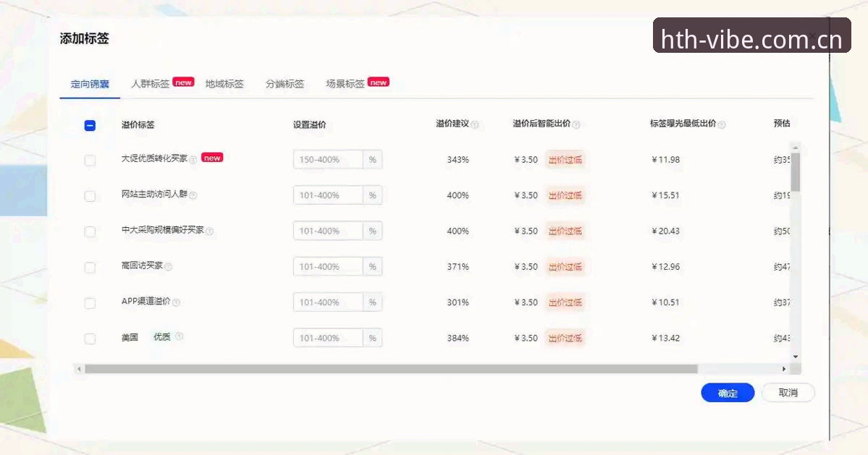Viewport: 868px width, 455px height.
Task: Click premium input for 网站主动访问人群
Action: pos(328,195)
